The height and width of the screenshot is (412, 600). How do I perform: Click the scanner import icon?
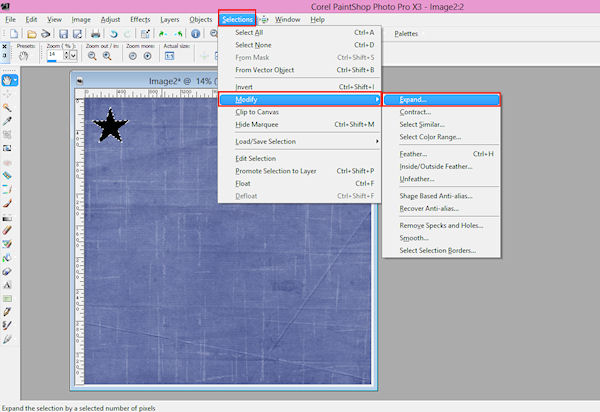click(x=46, y=34)
